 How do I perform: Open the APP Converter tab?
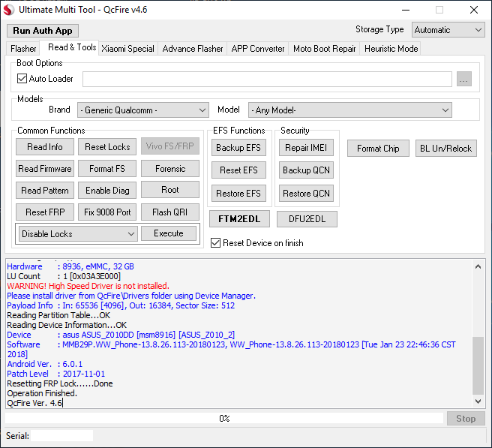click(x=257, y=49)
